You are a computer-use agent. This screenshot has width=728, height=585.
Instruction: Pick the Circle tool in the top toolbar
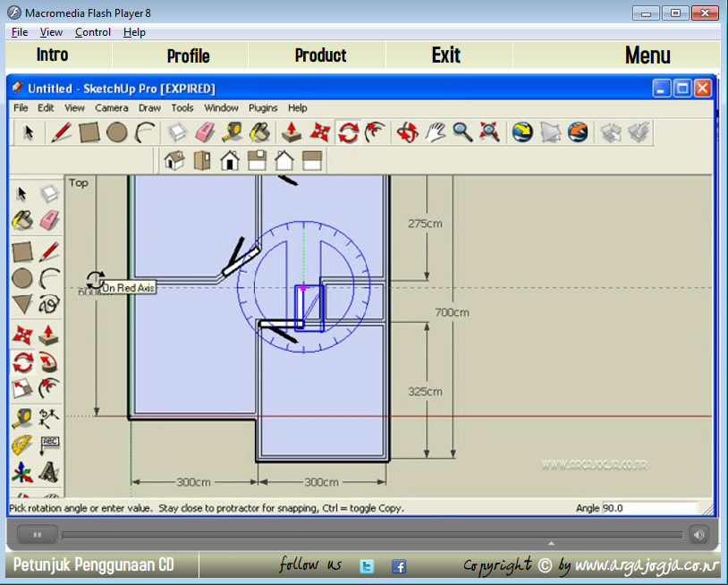(116, 132)
